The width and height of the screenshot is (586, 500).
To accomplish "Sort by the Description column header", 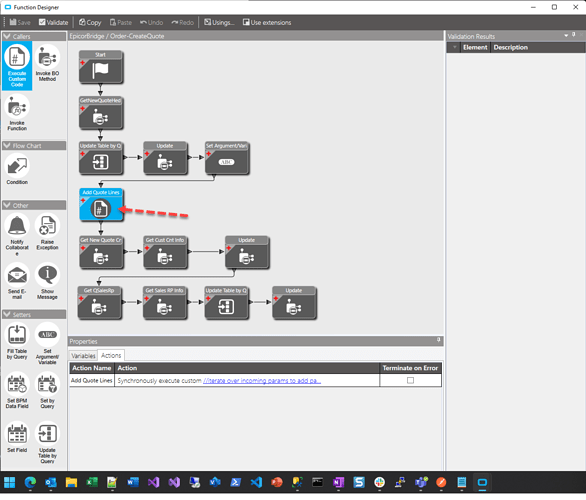I will pos(511,47).
